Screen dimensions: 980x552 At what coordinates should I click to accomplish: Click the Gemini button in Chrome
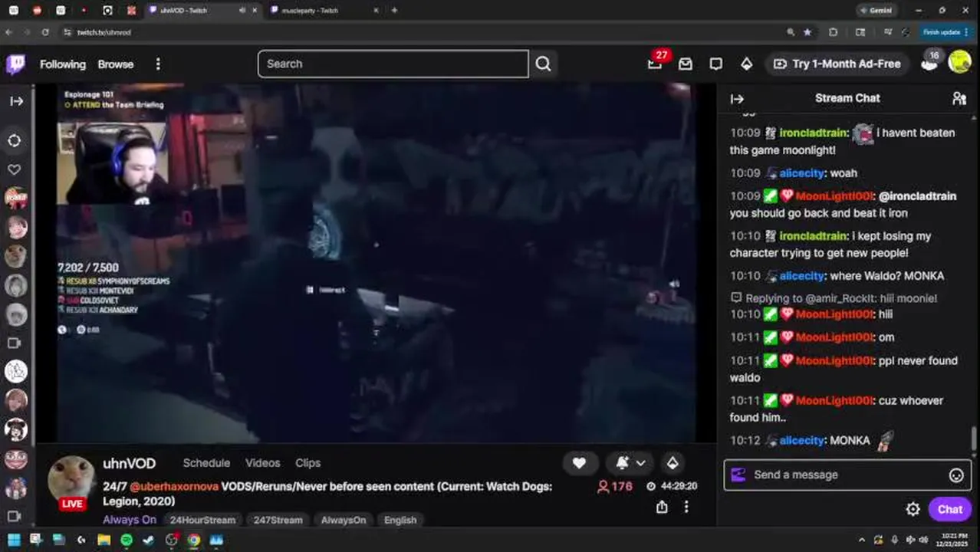click(876, 11)
